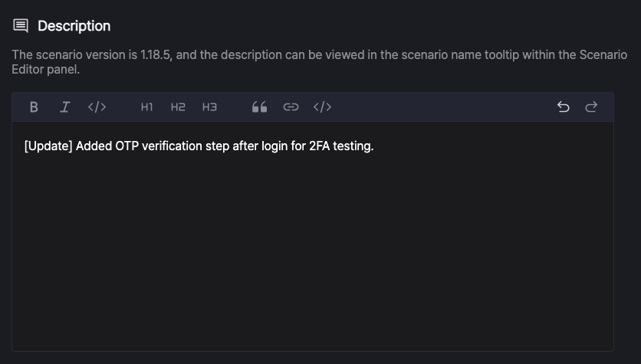Toggle bold formatting in the description toolbar

[x=34, y=107]
